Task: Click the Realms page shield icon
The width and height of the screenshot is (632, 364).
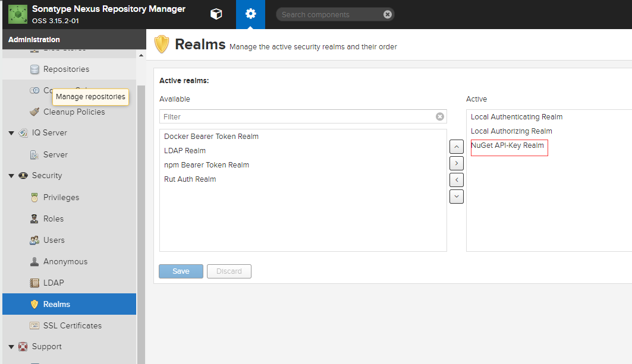Action: tap(162, 45)
